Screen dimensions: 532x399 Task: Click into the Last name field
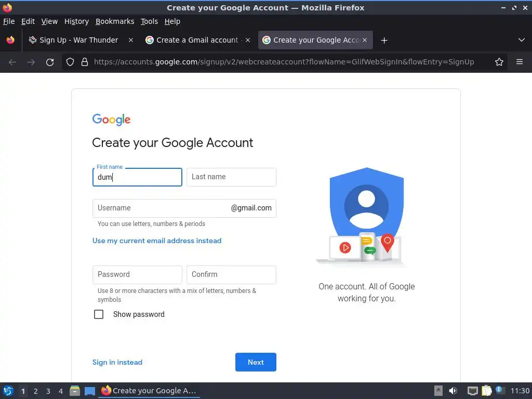pos(231,177)
